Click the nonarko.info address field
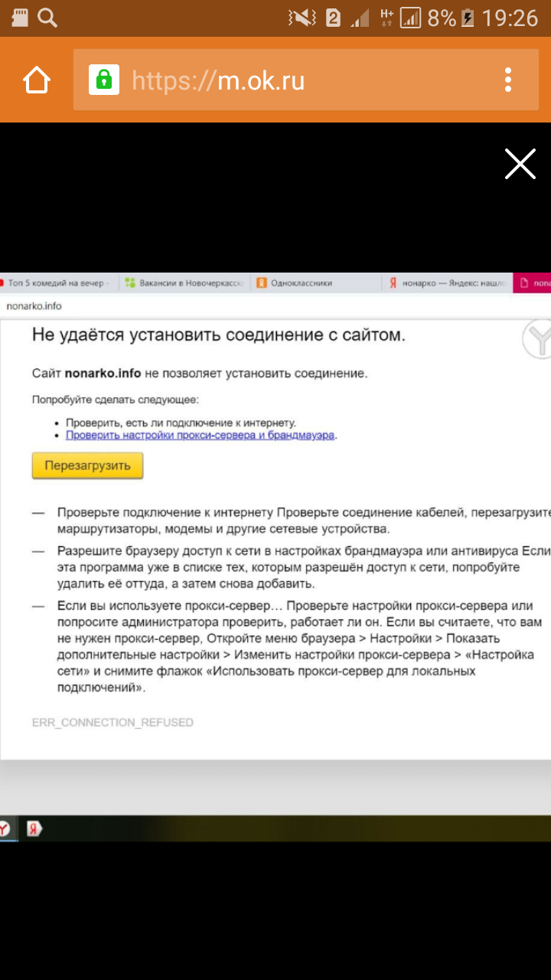The height and width of the screenshot is (980, 551). click(x=275, y=305)
